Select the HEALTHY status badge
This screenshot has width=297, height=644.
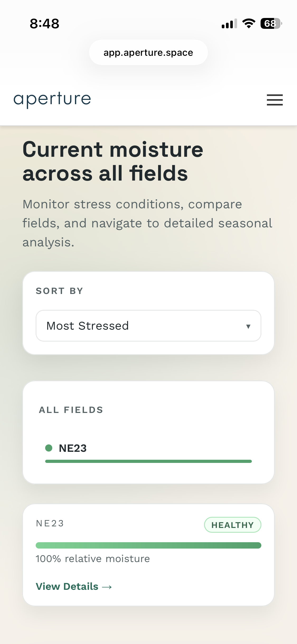pyautogui.click(x=233, y=525)
